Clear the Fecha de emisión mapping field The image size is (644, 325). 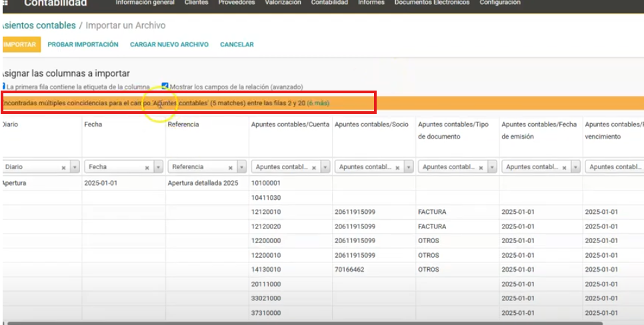tap(563, 168)
